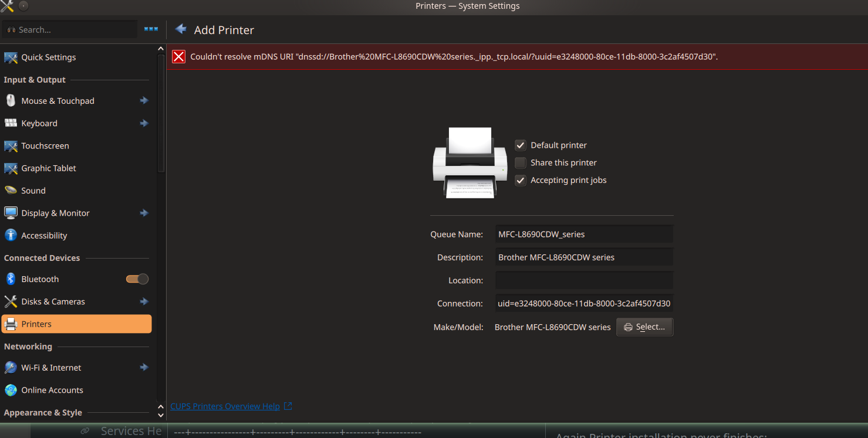Click the "Appearance & Style" section header
Screen dimensions: 868x438
pos(43,413)
